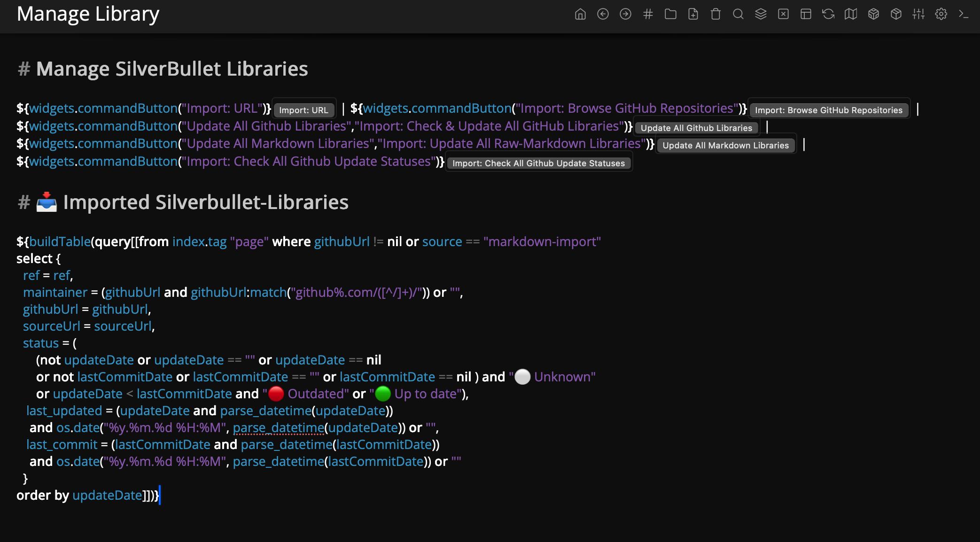This screenshot has height=542, width=980.
Task: Click the trash delete icon
Action: 716,14
